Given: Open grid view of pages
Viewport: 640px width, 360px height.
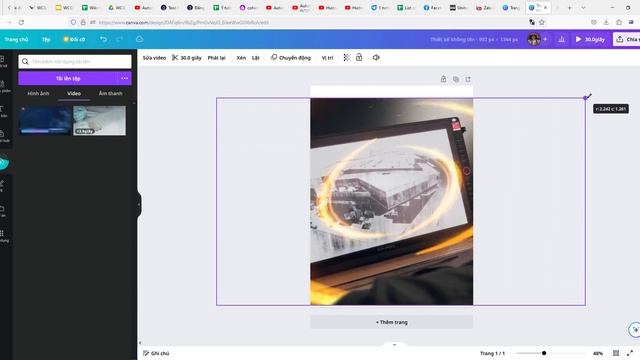Looking at the screenshot, I should pyautogui.click(x=616, y=353).
